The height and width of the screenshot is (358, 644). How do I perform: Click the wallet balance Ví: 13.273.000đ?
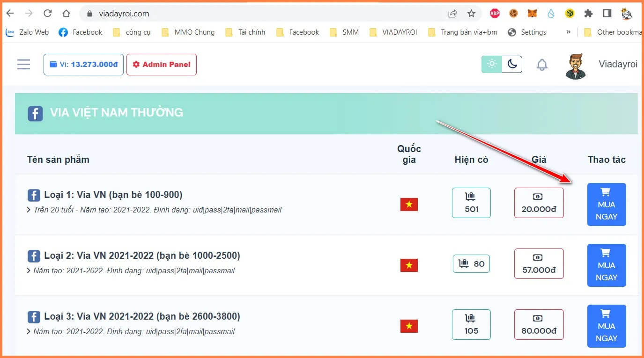[x=83, y=65]
